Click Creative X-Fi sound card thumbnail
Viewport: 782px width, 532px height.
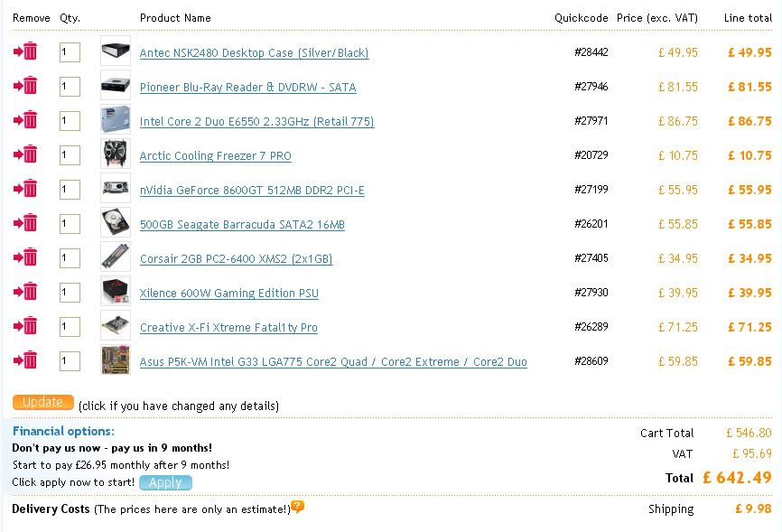coord(116,325)
